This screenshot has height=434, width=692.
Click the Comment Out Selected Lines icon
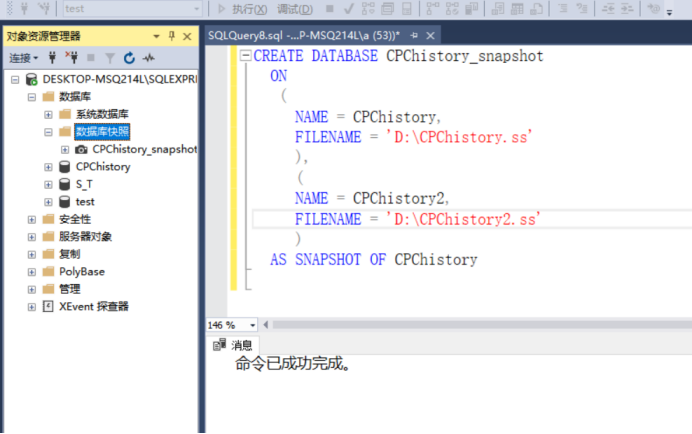pyautogui.click(x=563, y=8)
